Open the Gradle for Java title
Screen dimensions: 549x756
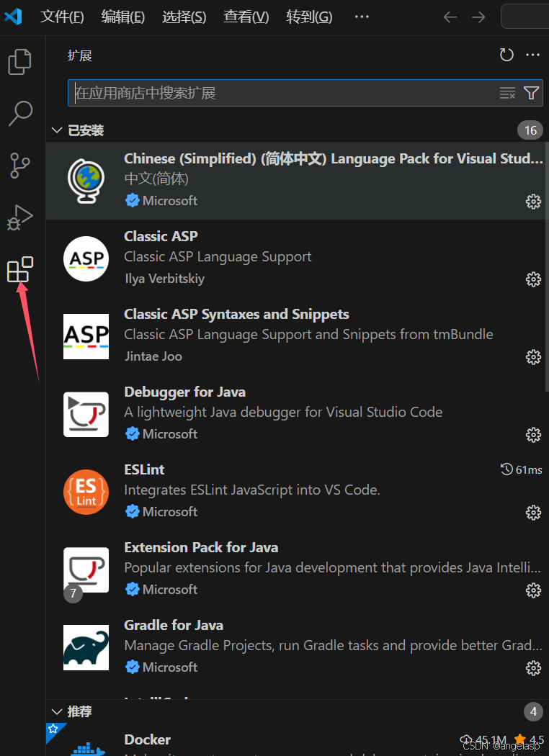pyautogui.click(x=174, y=626)
